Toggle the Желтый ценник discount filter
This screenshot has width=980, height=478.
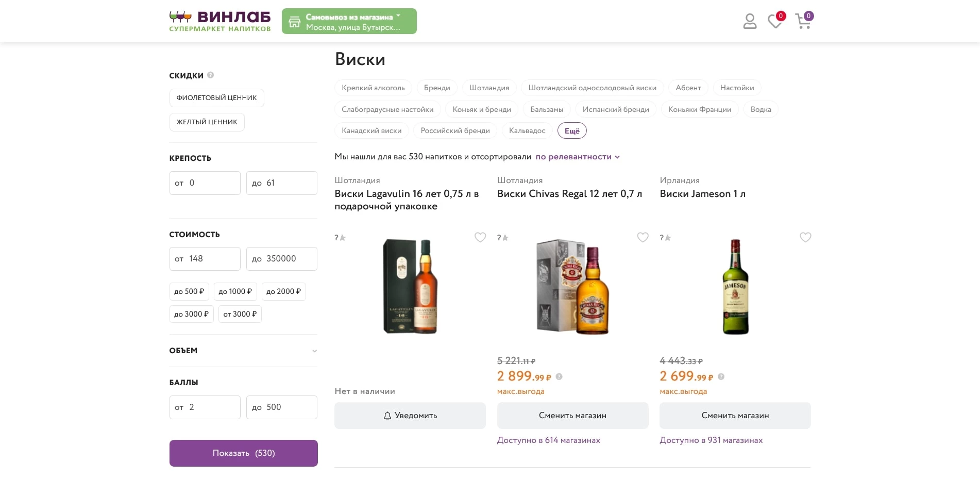coord(207,122)
